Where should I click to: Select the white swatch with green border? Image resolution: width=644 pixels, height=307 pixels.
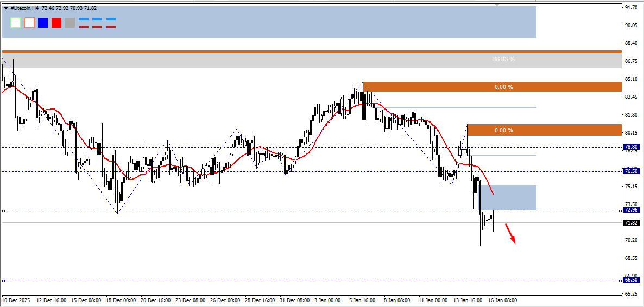pos(16,23)
